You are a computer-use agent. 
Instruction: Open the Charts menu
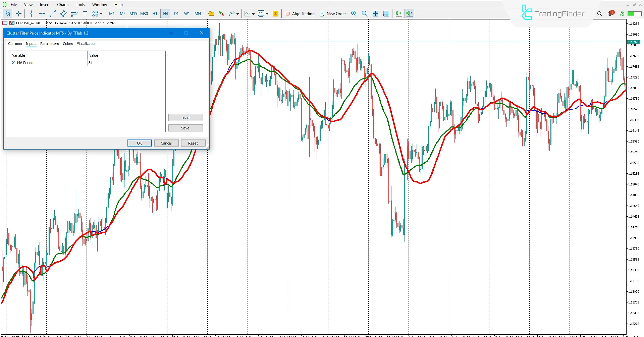point(62,4)
